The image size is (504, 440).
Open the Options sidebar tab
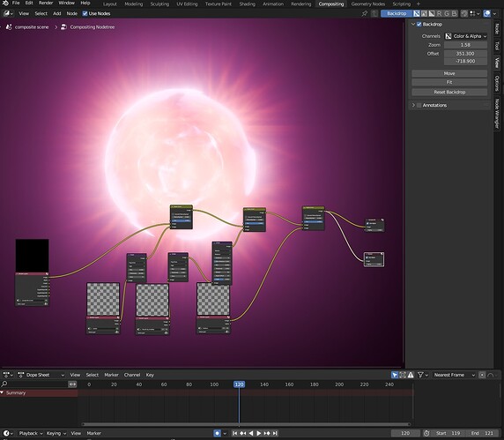tap(497, 83)
